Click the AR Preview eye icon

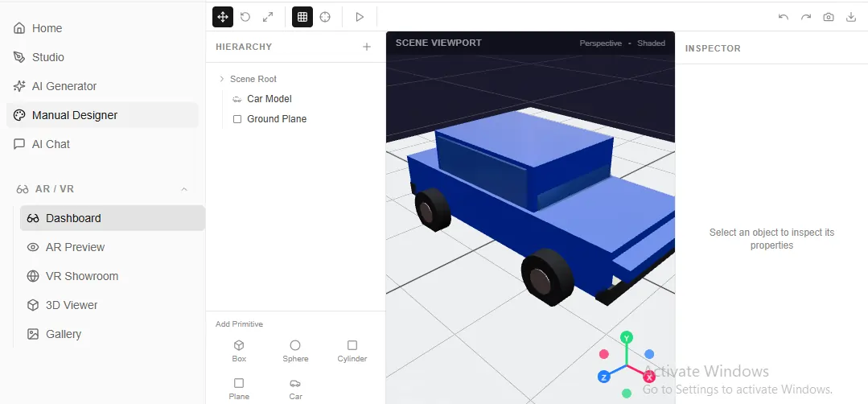click(x=33, y=247)
